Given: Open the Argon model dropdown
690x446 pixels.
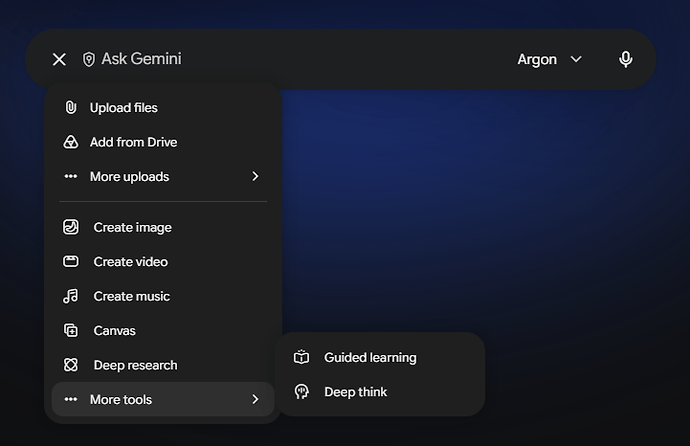Looking at the screenshot, I should pos(550,59).
